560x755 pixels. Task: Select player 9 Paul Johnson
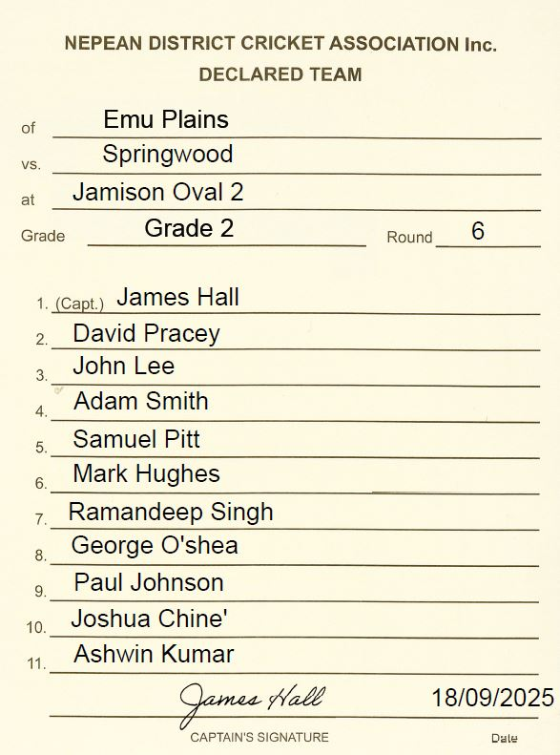coord(149,582)
